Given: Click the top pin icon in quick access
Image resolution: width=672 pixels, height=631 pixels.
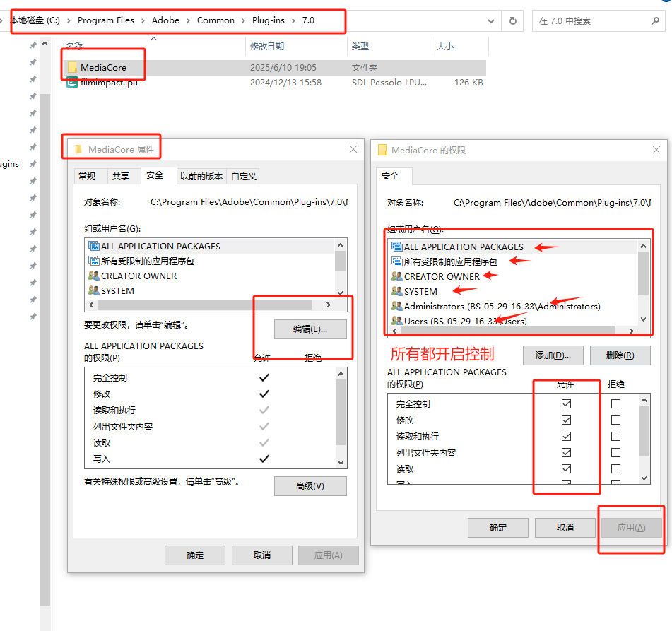Looking at the screenshot, I should [x=33, y=45].
